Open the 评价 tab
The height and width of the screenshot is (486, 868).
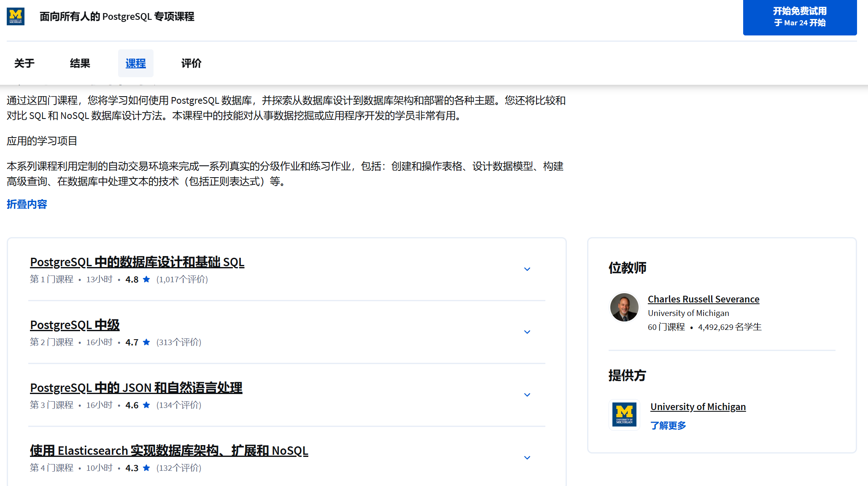coord(191,63)
